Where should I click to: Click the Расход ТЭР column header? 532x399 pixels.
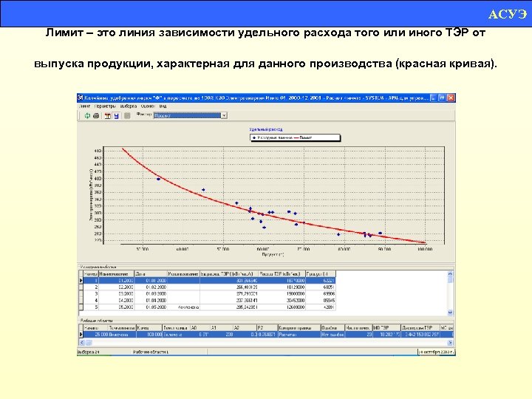(x=282, y=274)
